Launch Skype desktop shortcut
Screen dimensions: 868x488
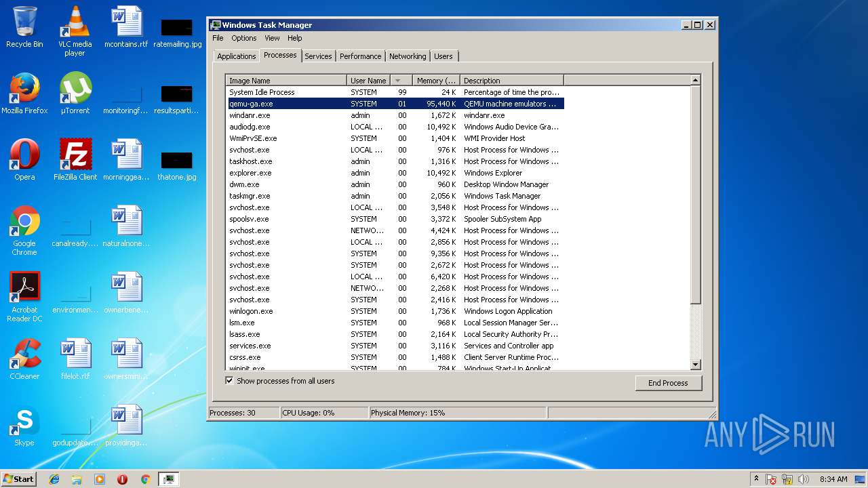pyautogui.click(x=24, y=426)
